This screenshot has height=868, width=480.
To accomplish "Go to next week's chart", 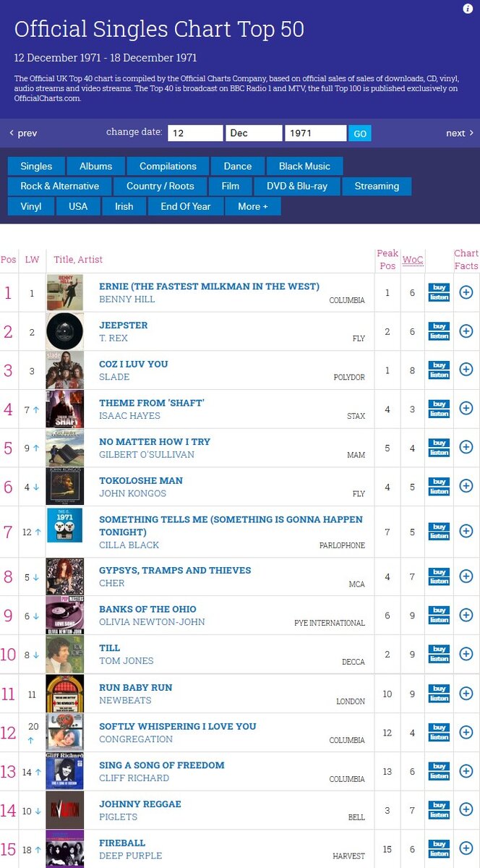I will click(x=460, y=133).
